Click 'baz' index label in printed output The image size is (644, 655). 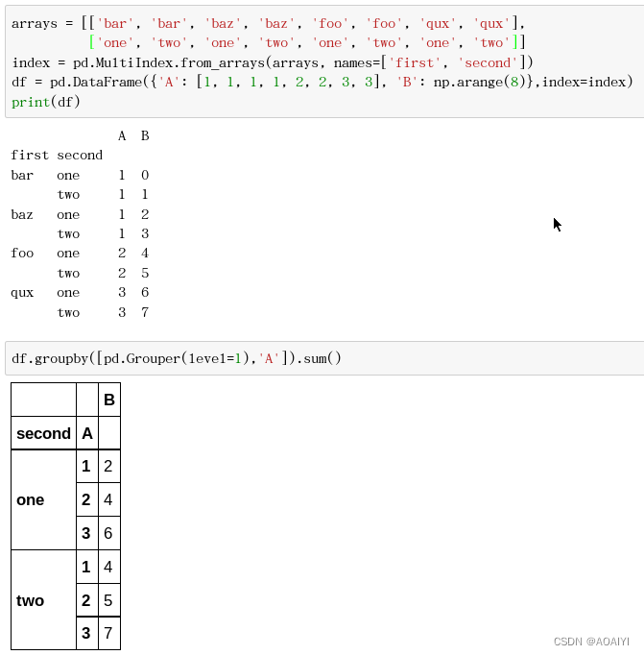(x=22, y=214)
